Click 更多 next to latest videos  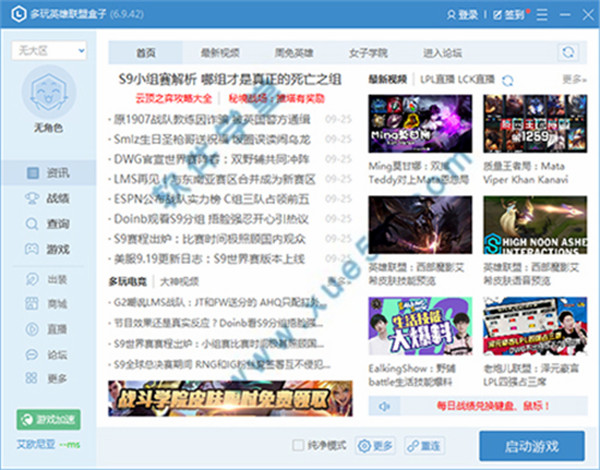(x=574, y=80)
